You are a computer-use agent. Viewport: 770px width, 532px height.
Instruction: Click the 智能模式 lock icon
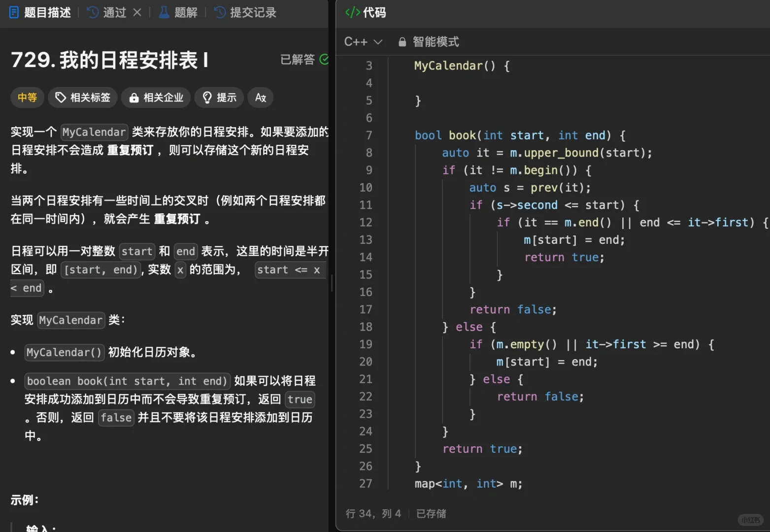[402, 42]
